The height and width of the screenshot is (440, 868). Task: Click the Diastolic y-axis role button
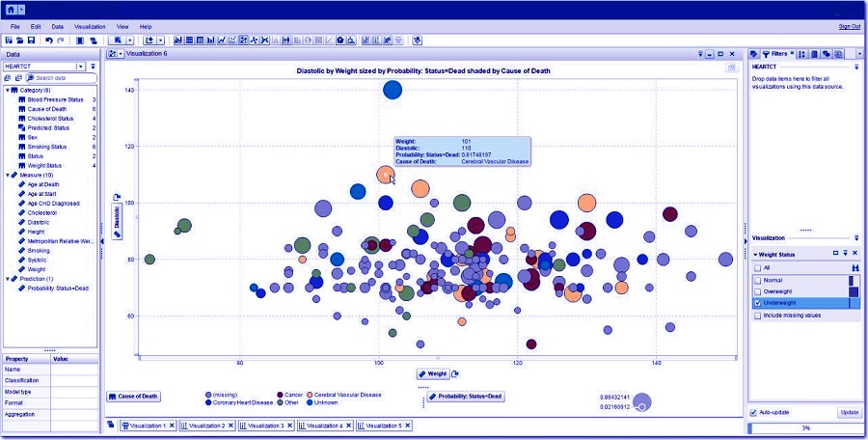(117, 222)
